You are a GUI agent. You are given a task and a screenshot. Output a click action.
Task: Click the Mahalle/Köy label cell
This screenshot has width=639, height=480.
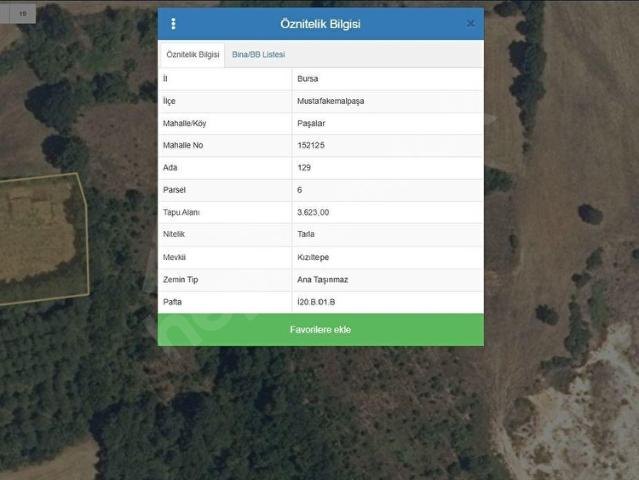pyautogui.click(x=189, y=123)
